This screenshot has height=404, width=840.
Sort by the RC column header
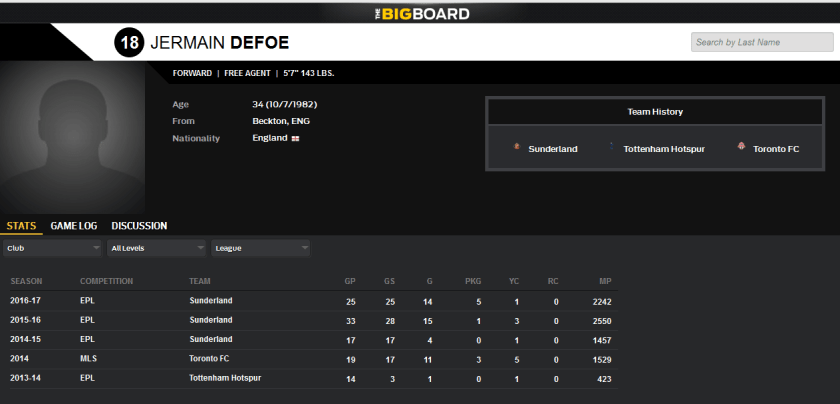[553, 281]
